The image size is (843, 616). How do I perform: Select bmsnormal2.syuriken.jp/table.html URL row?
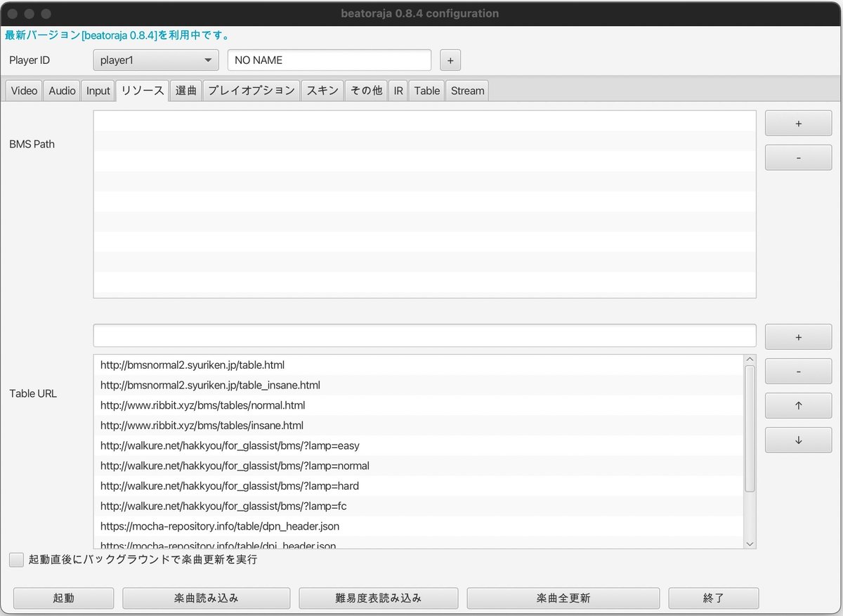[419, 365]
